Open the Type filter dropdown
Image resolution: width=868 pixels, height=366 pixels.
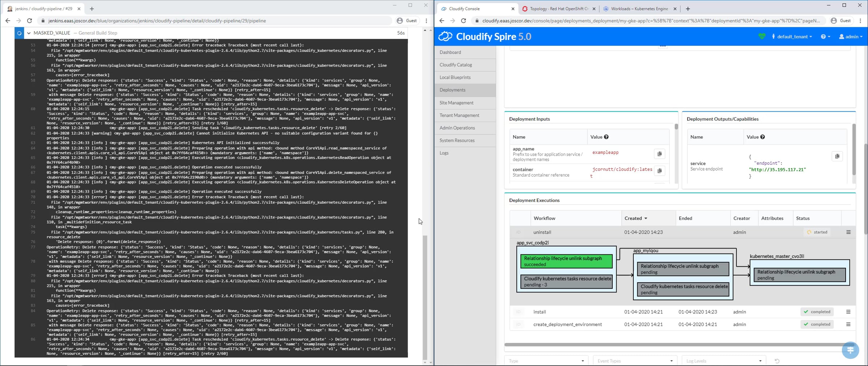coord(546,361)
